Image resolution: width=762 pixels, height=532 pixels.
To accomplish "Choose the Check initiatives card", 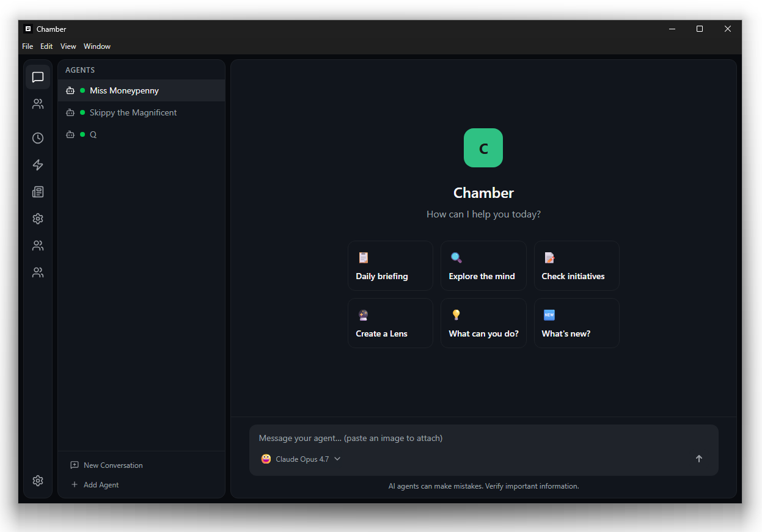I will click(577, 266).
